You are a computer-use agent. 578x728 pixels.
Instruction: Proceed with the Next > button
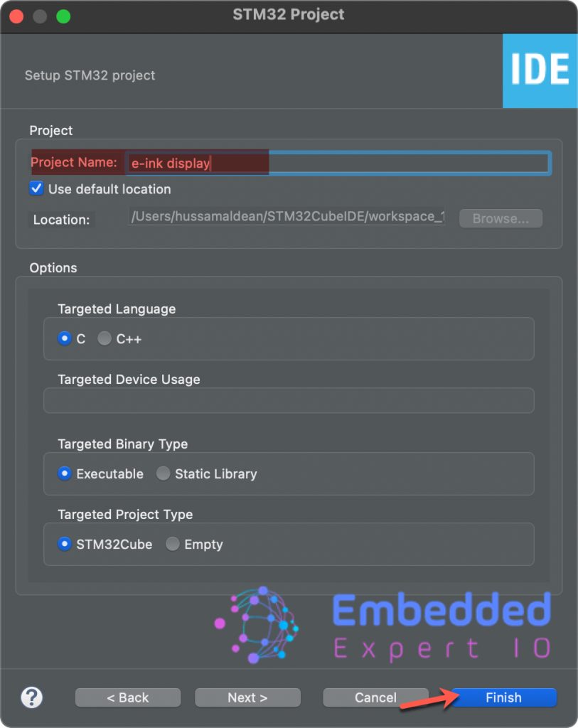pos(247,697)
